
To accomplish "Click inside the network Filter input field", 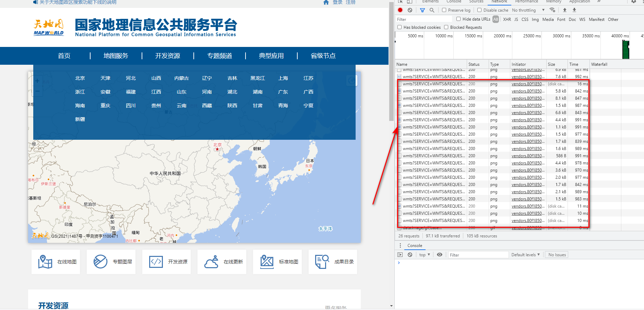I will tap(424, 19).
